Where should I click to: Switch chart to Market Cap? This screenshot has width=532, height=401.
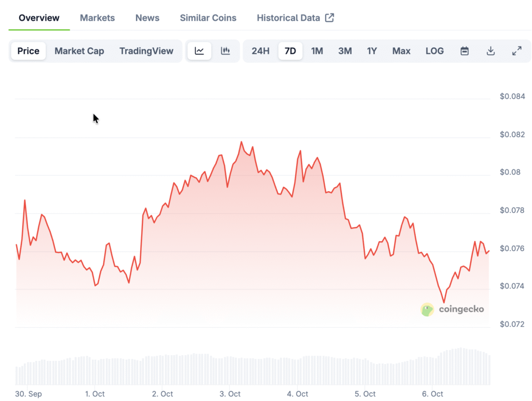(79, 51)
